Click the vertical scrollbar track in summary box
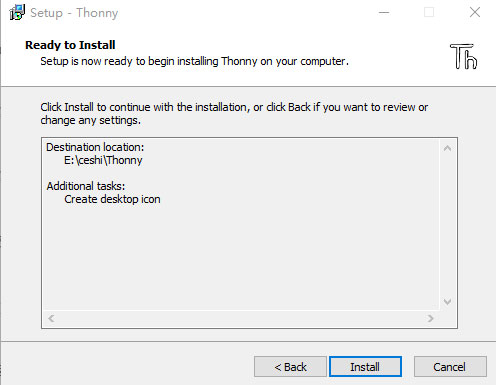The image size is (496, 385). pyautogui.click(x=447, y=225)
